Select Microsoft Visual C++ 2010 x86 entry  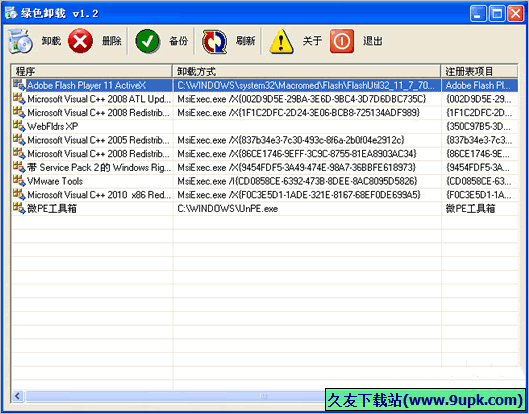[x=99, y=195]
